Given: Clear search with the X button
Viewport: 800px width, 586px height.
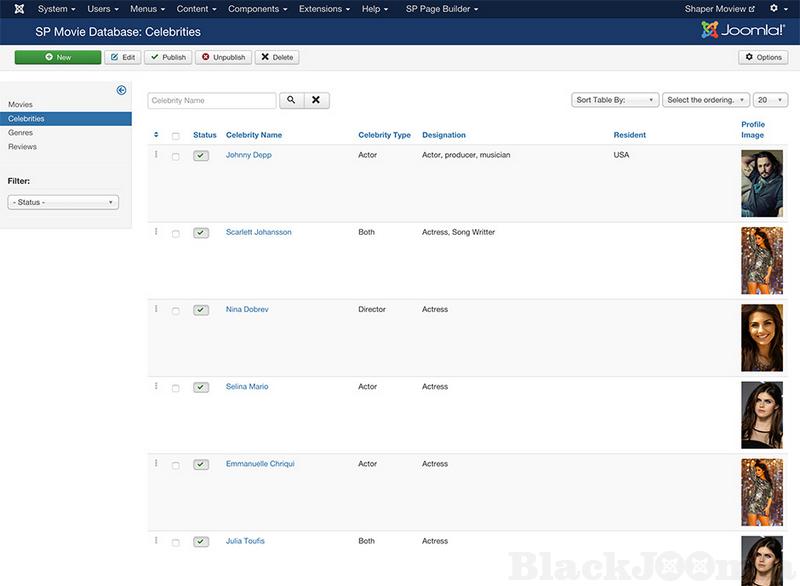Looking at the screenshot, I should [316, 101].
